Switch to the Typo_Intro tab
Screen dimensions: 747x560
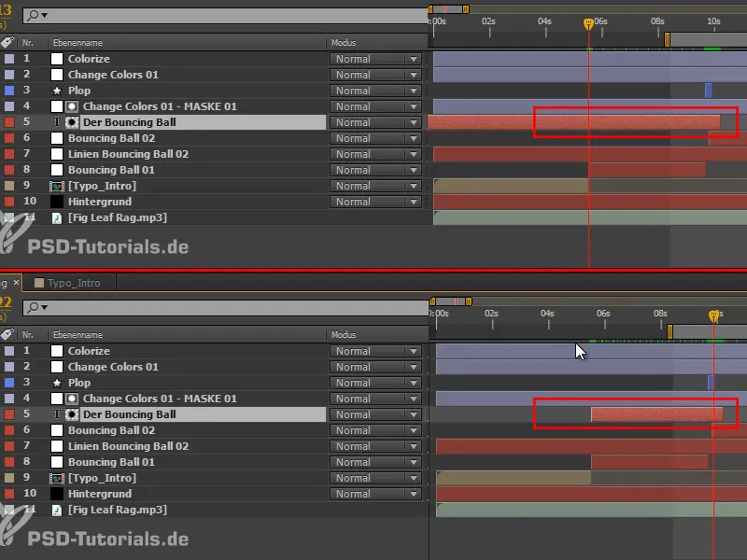click(x=68, y=283)
